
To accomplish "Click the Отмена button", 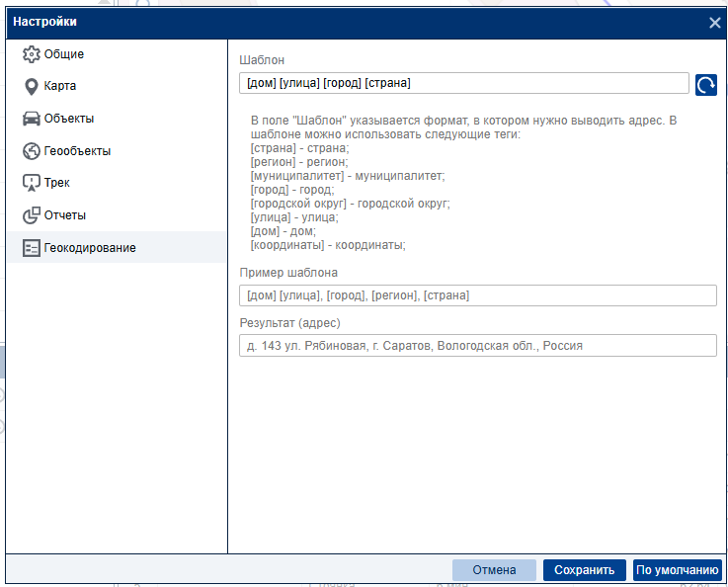I will [x=494, y=570].
